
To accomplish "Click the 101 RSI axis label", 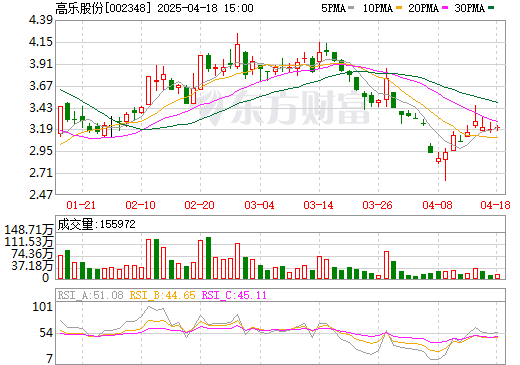I will [43, 307].
